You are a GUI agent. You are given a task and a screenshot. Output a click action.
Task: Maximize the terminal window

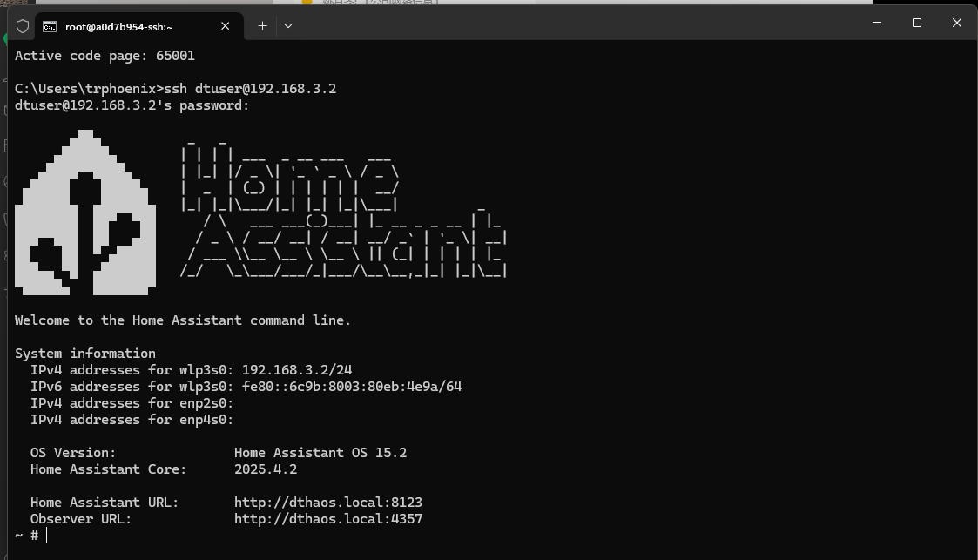[916, 23]
